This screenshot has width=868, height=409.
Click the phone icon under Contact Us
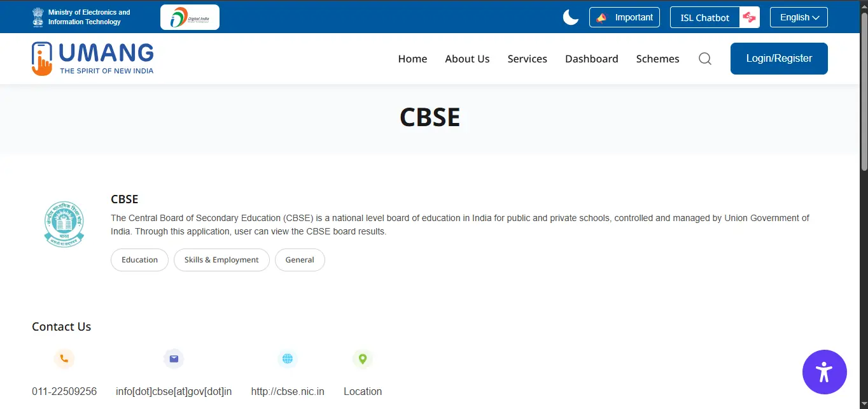(64, 359)
